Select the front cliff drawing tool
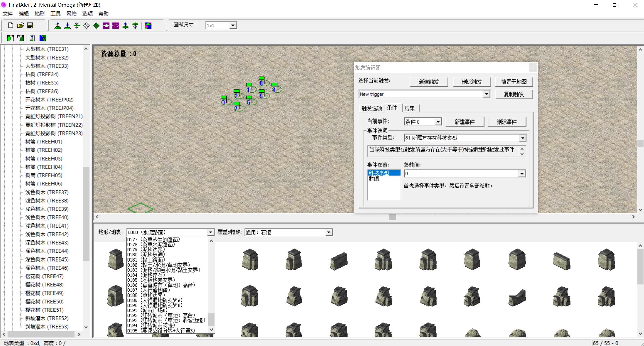 coord(11,38)
